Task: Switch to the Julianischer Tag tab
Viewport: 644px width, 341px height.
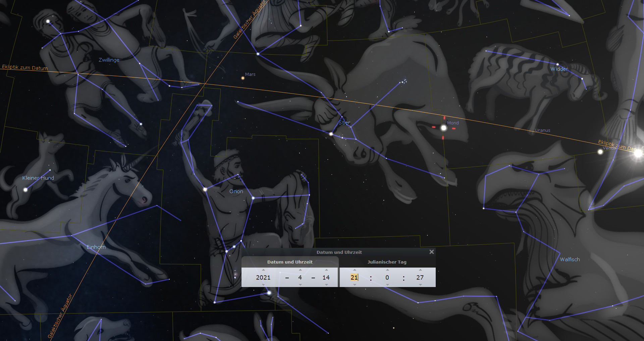Action: [x=387, y=262]
